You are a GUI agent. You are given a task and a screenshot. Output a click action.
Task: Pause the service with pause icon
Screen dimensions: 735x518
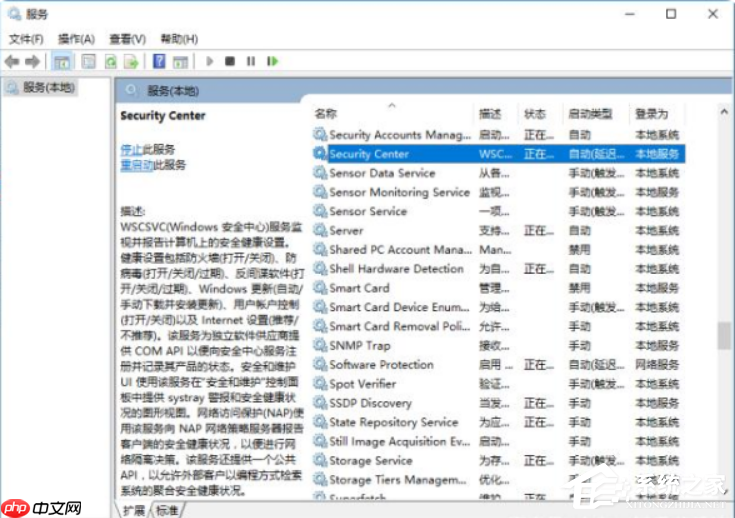click(x=251, y=61)
